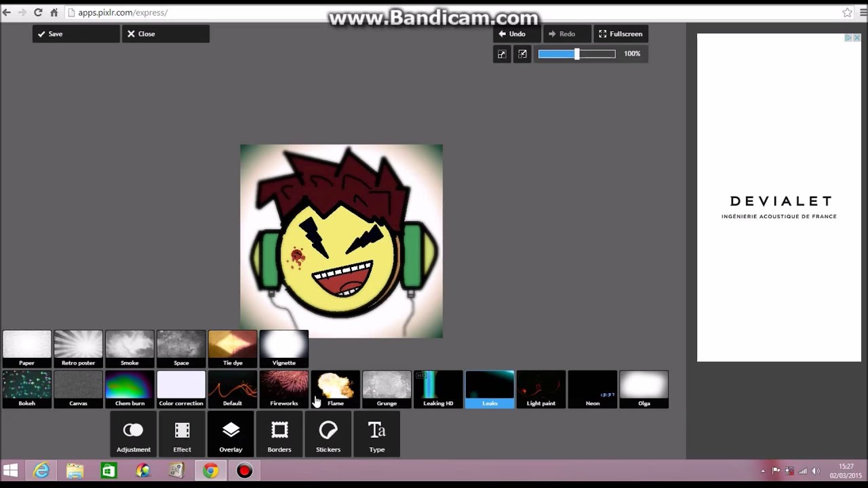Choose the Retro poster overlay
This screenshot has width=868, height=488.
78,349
